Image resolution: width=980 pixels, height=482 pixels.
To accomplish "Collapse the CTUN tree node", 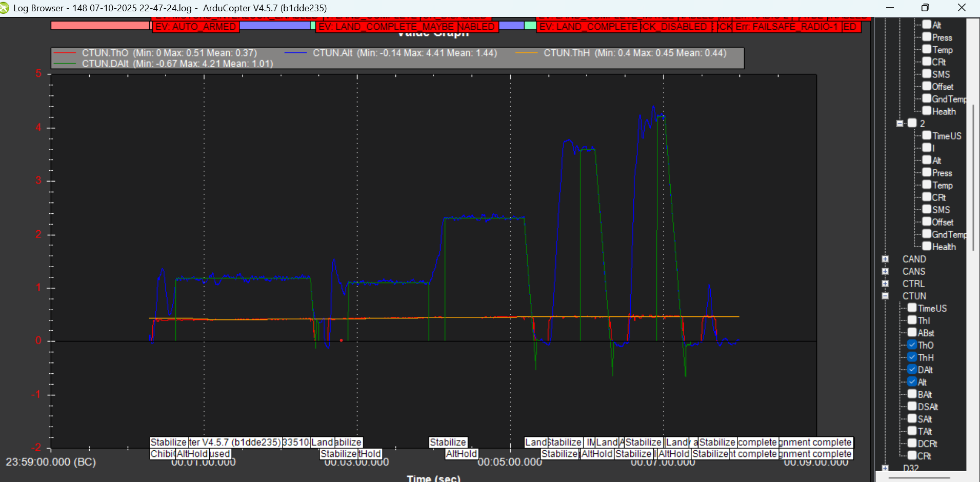I will 885,296.
